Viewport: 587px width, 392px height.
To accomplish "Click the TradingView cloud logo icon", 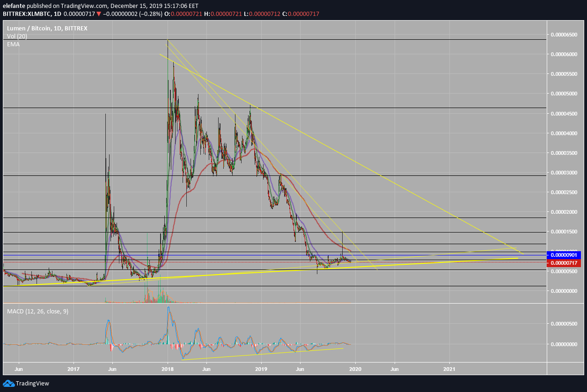I will [x=8, y=384].
